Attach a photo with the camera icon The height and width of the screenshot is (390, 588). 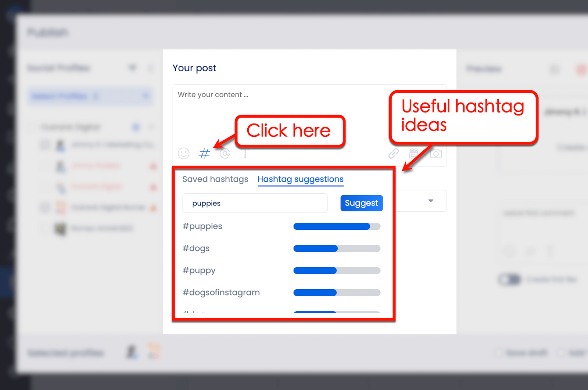[436, 153]
